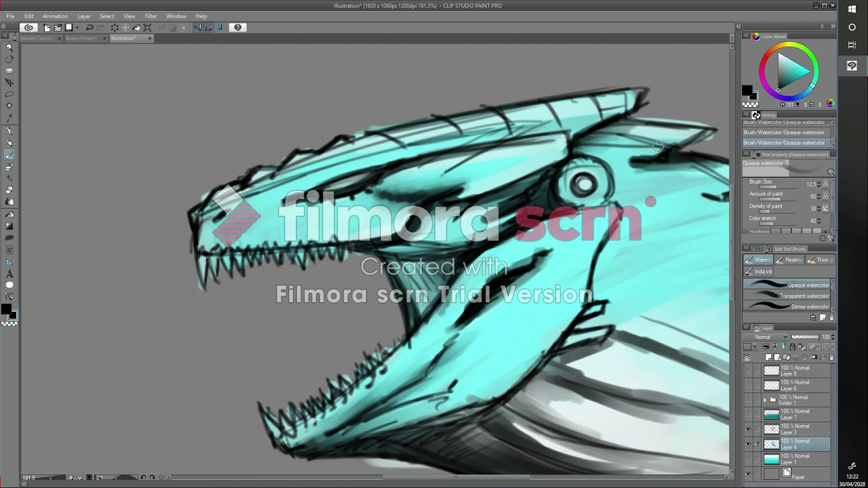Hide Layer 4 eye icon
Screen dimensions: 868x488
(x=748, y=445)
